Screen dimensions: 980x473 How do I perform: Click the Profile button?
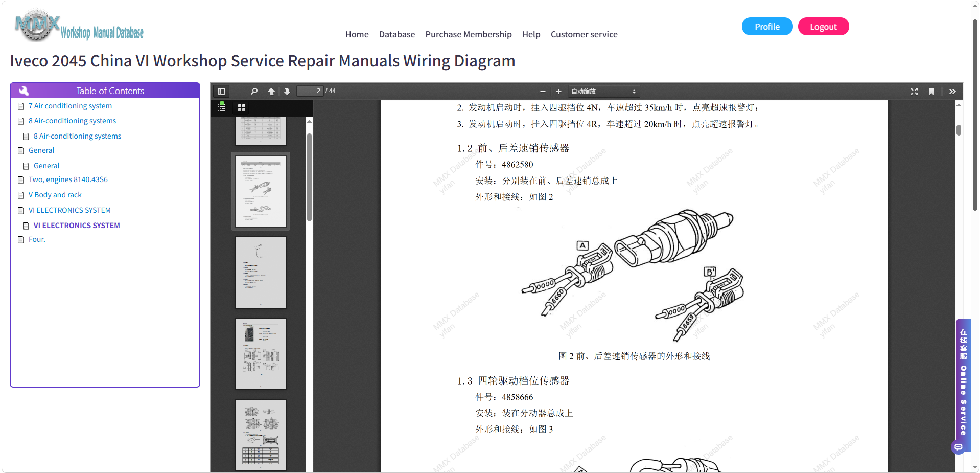click(767, 27)
